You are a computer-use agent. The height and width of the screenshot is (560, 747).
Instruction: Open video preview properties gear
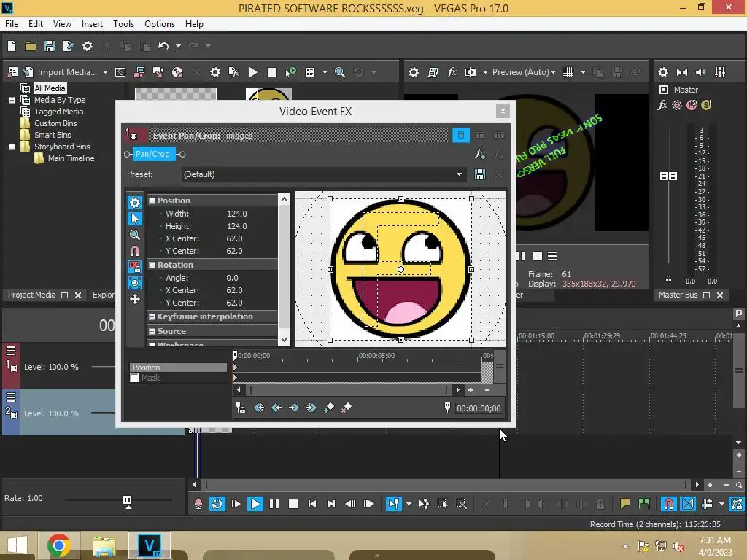click(x=414, y=72)
